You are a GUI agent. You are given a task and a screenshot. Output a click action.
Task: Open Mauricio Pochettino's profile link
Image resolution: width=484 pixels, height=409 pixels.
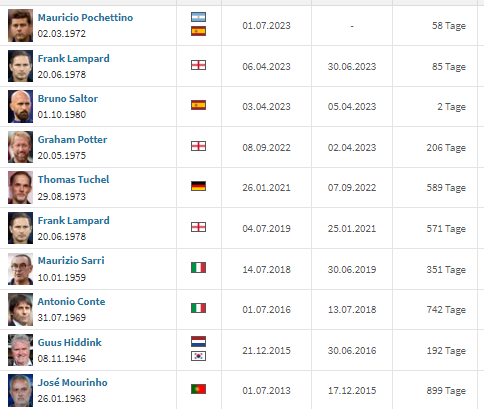pos(85,17)
